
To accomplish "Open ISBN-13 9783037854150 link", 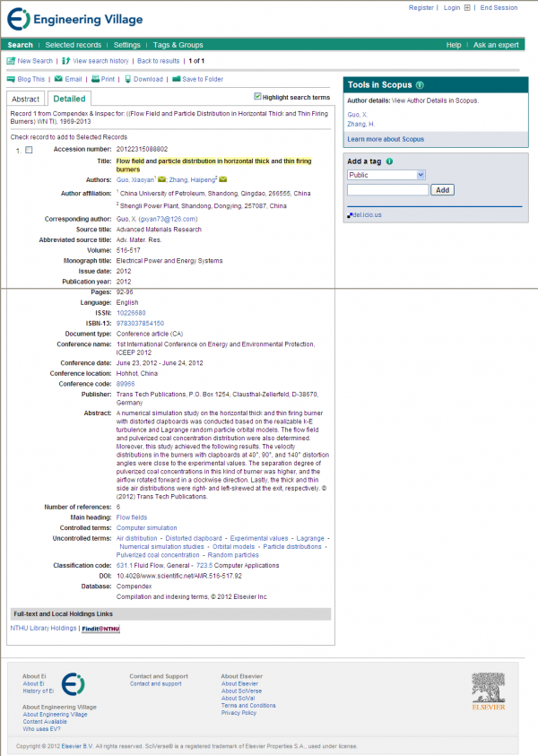I will click(140, 324).
